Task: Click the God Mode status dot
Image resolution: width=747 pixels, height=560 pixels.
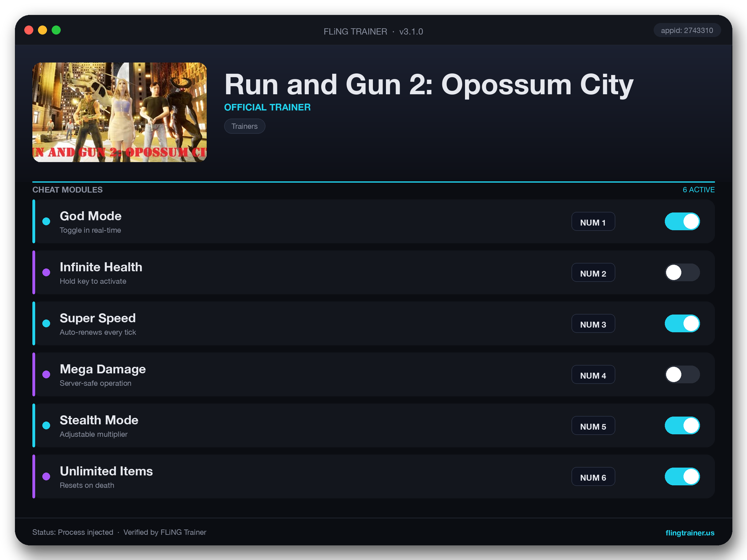Action: tap(46, 222)
